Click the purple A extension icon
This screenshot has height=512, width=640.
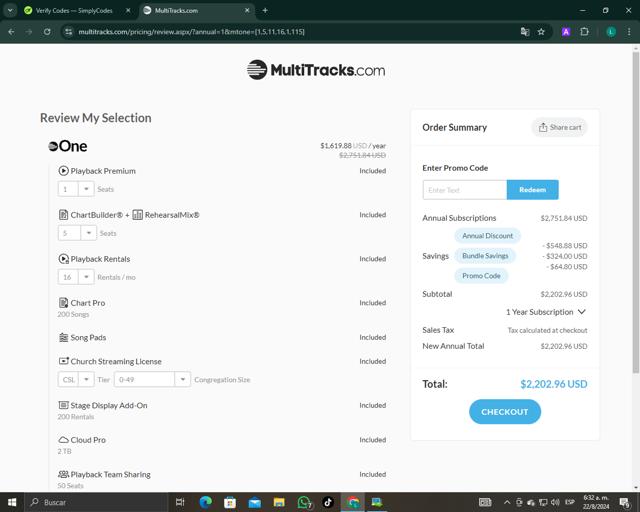pos(566,32)
